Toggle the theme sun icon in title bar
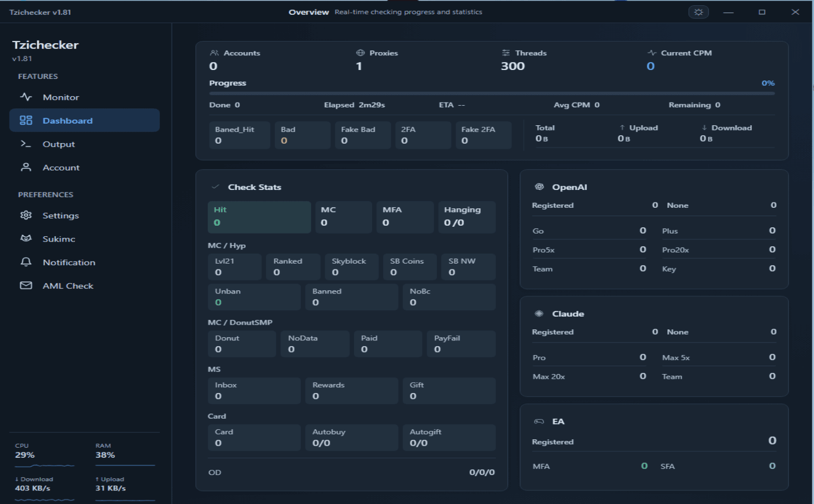The image size is (814, 504). pos(698,12)
